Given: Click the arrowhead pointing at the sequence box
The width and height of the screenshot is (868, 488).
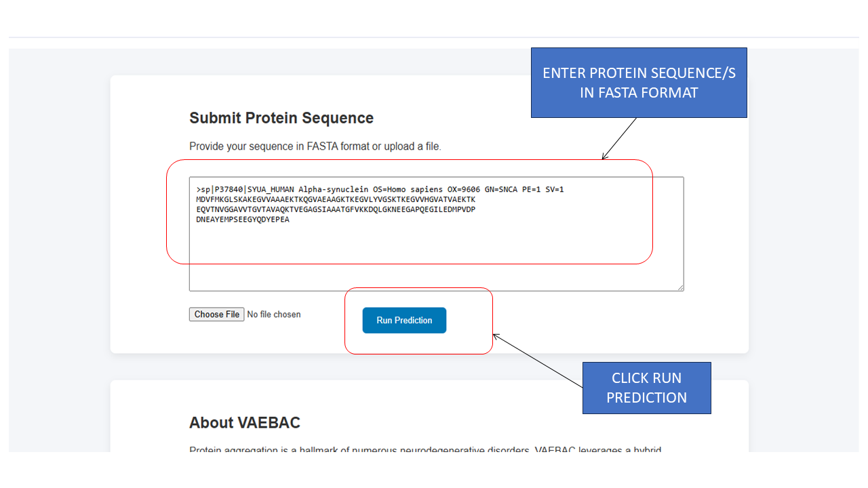Looking at the screenshot, I should coord(604,158).
